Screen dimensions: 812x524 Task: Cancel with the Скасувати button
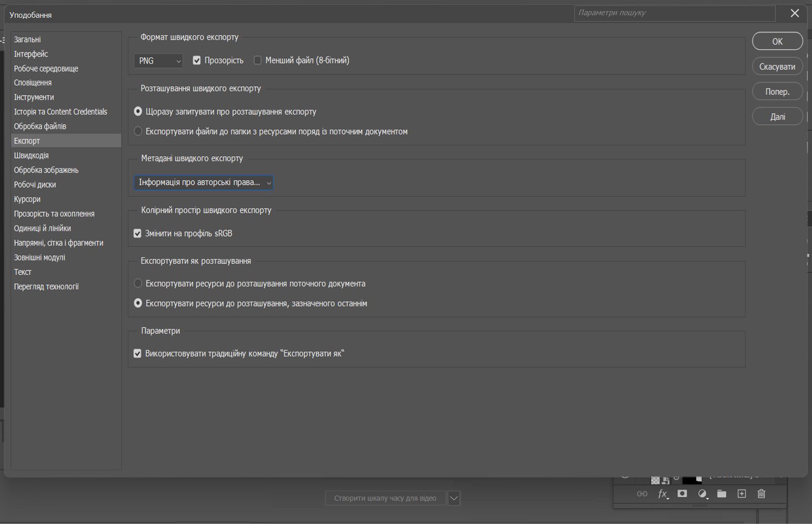[x=777, y=66]
